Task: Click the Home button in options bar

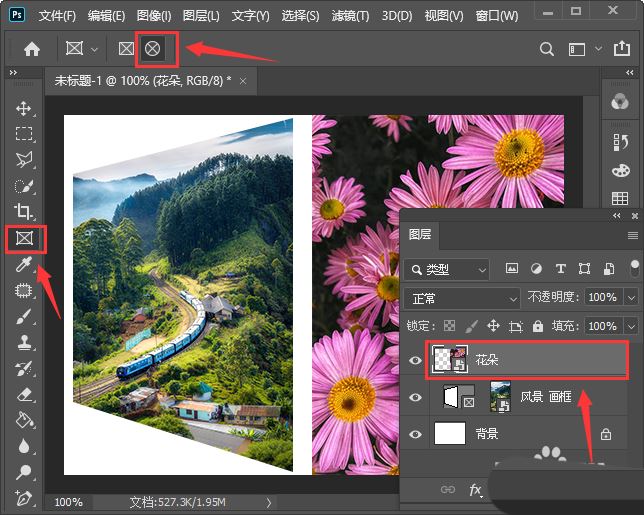Action: coord(32,49)
